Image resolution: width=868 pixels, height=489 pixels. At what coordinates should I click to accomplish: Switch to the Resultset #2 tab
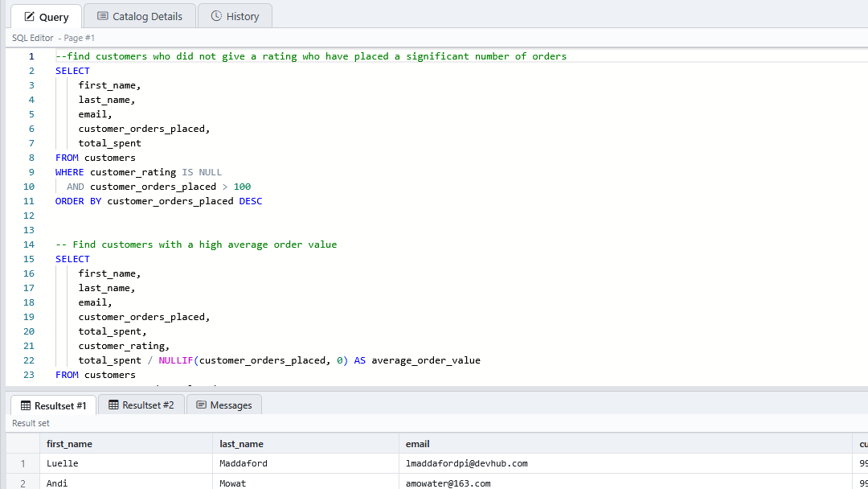141,405
